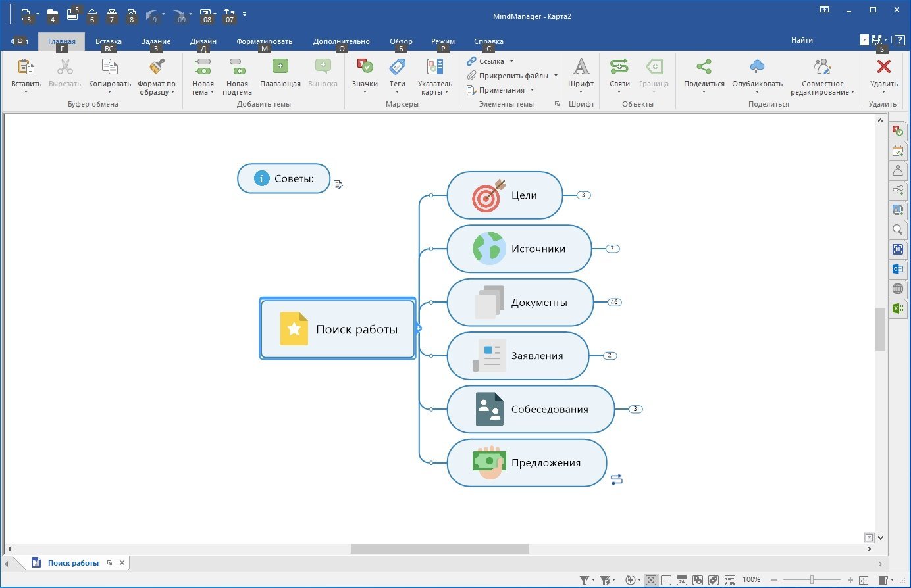Viewport: 911px width, 588px height.
Task: Select the Значки (Icons) marker tool
Action: click(364, 74)
